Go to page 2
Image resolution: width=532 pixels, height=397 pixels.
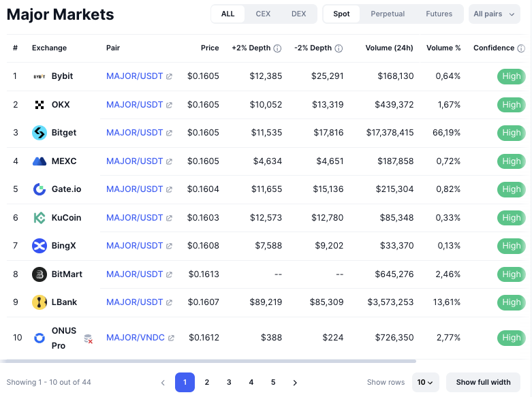207,383
